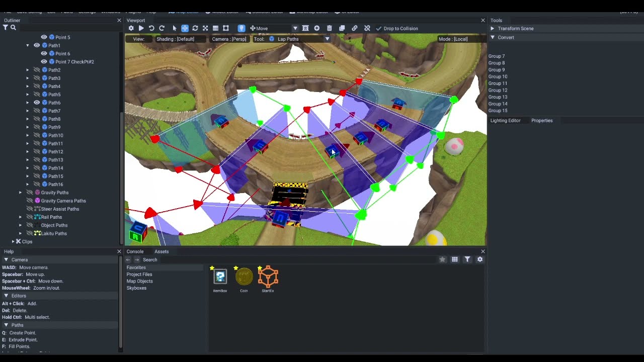Viewport: 644px width, 362px height.
Task: Click the duplicate copy icon
Action: [x=342, y=29]
